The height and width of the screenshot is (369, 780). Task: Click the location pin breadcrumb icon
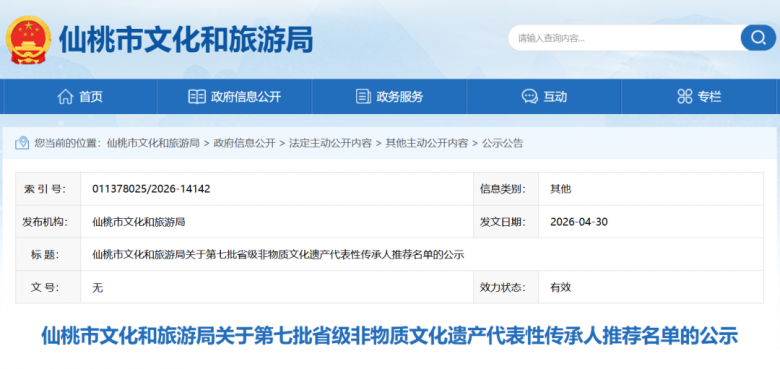(22, 143)
